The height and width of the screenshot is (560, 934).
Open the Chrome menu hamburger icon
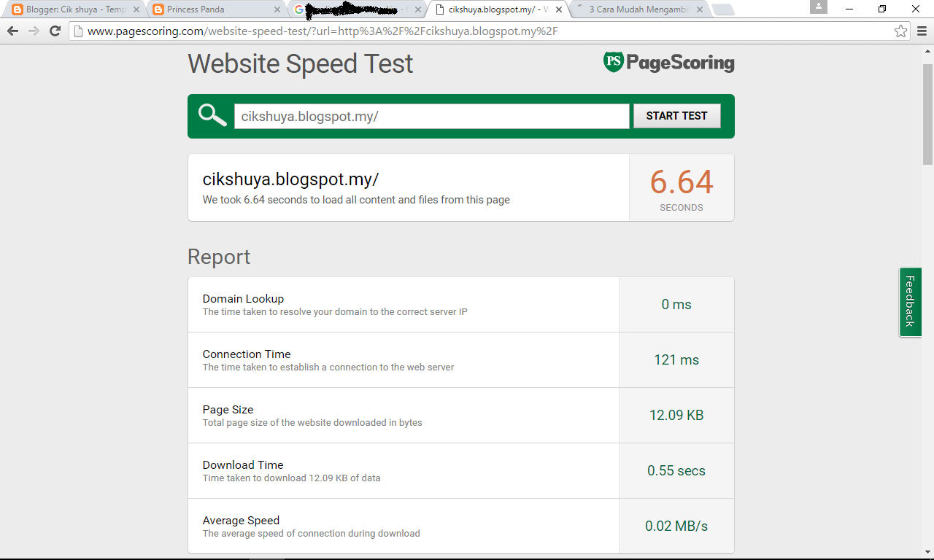(922, 31)
